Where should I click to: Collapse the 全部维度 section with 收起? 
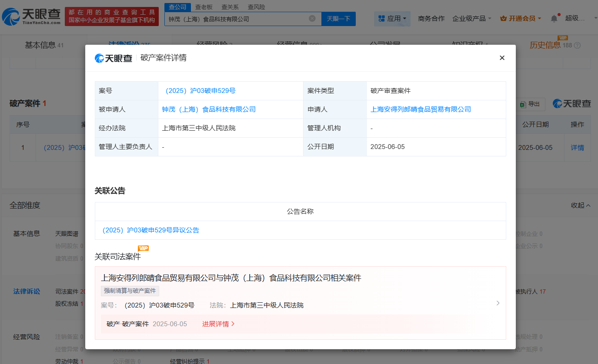[x=581, y=205]
